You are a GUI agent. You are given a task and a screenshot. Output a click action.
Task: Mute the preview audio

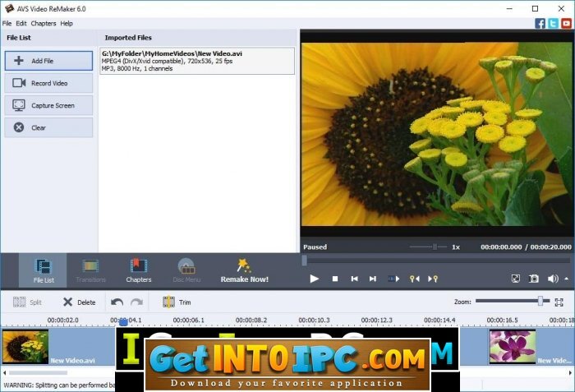[553, 279]
